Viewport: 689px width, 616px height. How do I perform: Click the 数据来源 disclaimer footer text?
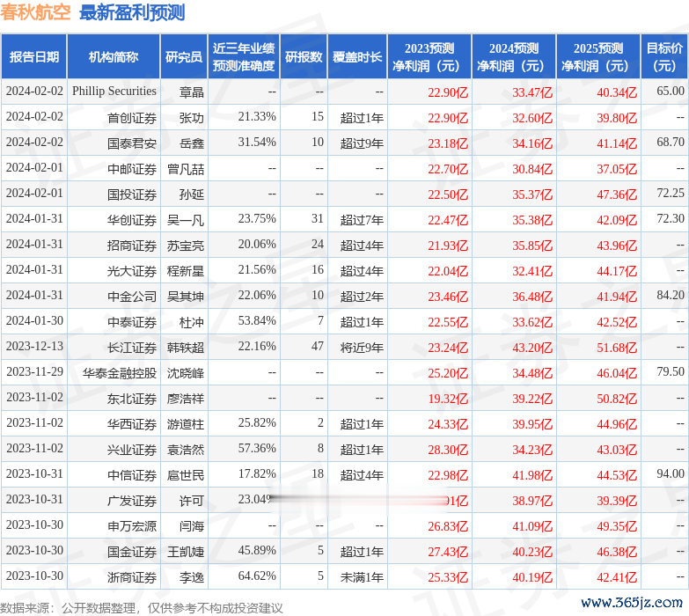coord(141,608)
